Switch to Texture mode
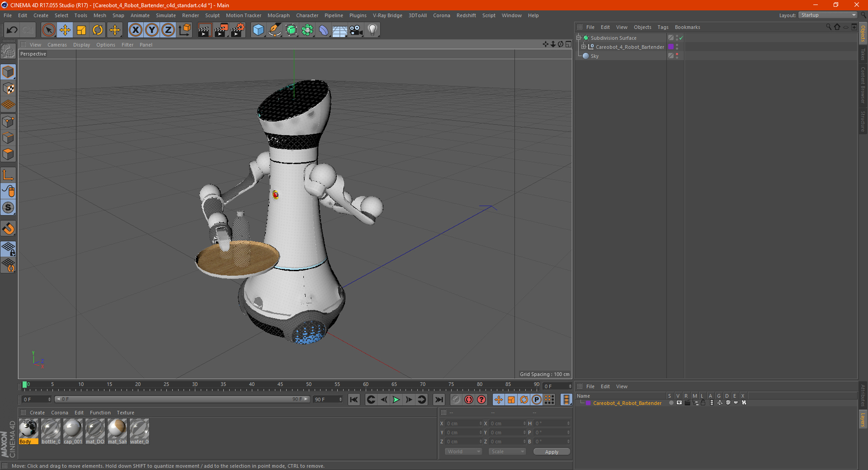Image resolution: width=868 pixels, height=470 pixels. click(8, 89)
